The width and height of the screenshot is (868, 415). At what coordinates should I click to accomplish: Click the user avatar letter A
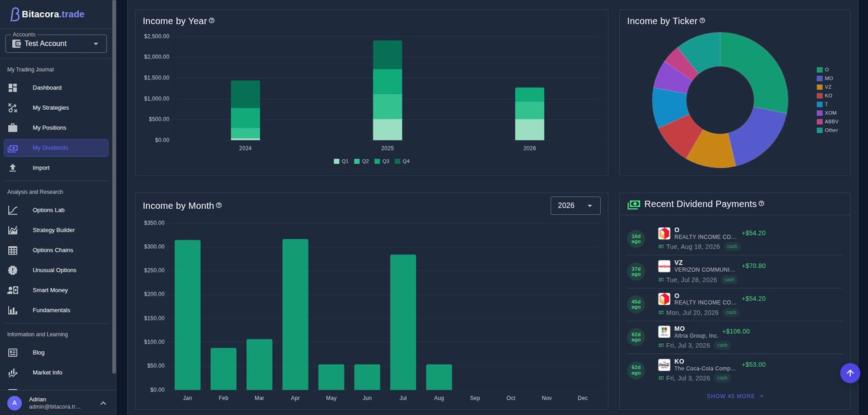pos(15,403)
